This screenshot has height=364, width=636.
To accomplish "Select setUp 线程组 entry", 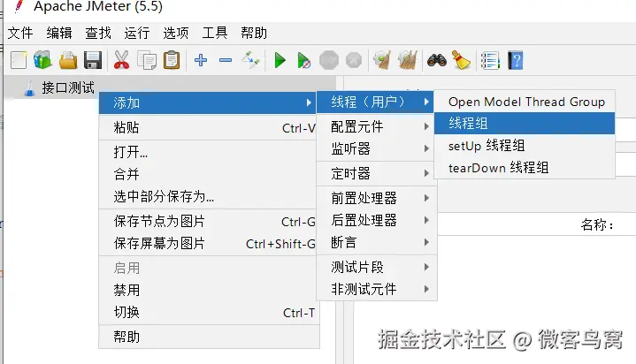I will click(525, 146).
